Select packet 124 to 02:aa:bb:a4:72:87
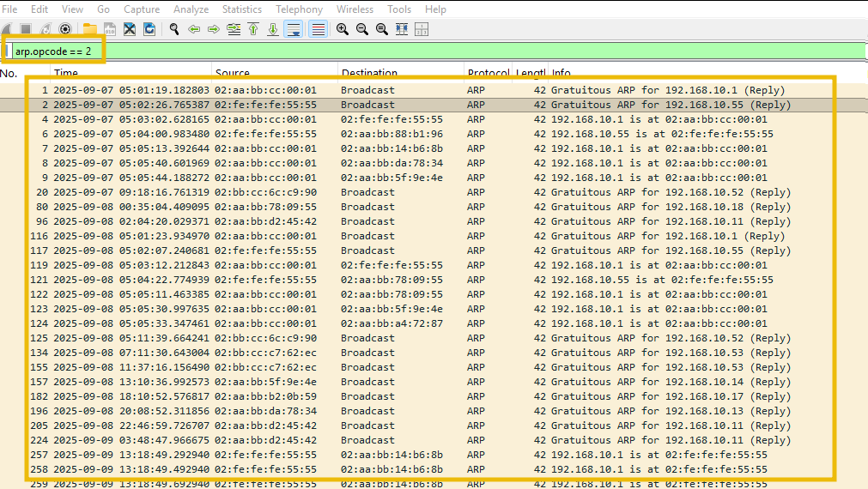Viewport: 868px width, 489px height. pyautogui.click(x=434, y=323)
